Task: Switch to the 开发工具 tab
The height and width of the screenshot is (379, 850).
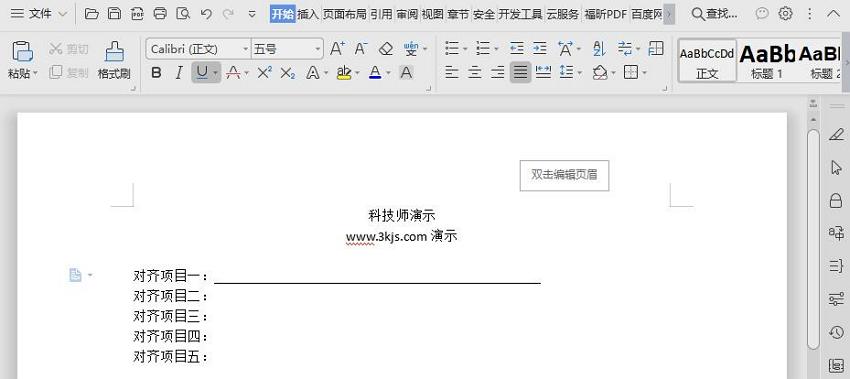Action: click(520, 15)
